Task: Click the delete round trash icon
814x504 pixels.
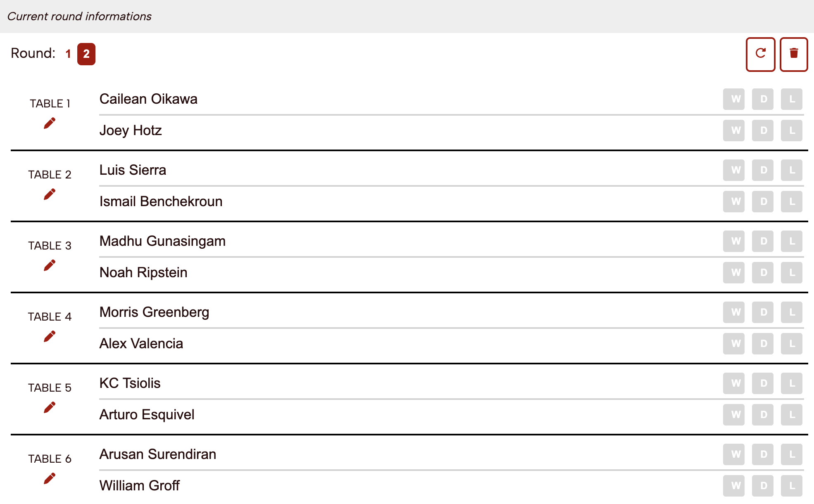Action: [794, 54]
